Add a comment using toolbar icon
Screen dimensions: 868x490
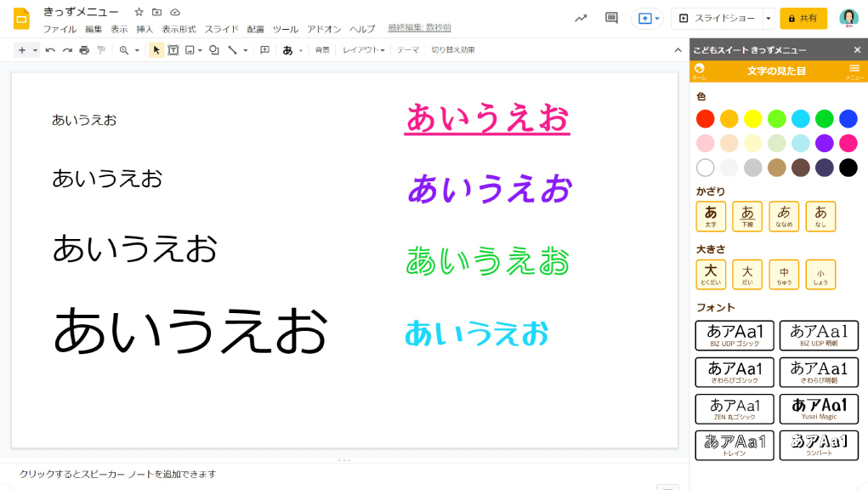(x=264, y=50)
